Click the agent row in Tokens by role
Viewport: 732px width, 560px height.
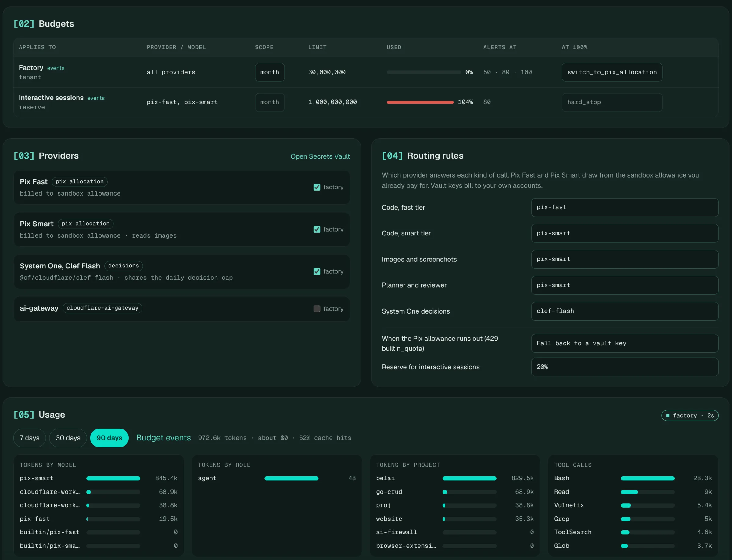point(277,478)
